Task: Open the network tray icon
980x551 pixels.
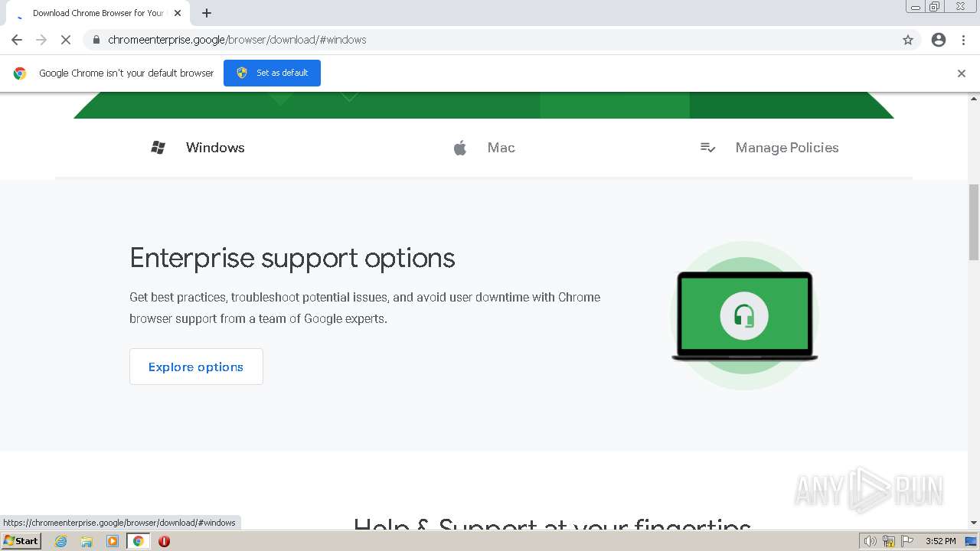Action: 889,541
